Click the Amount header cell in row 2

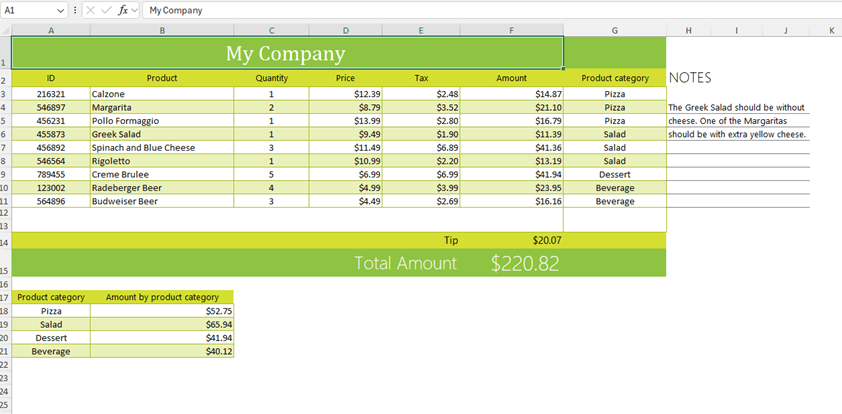[512, 78]
